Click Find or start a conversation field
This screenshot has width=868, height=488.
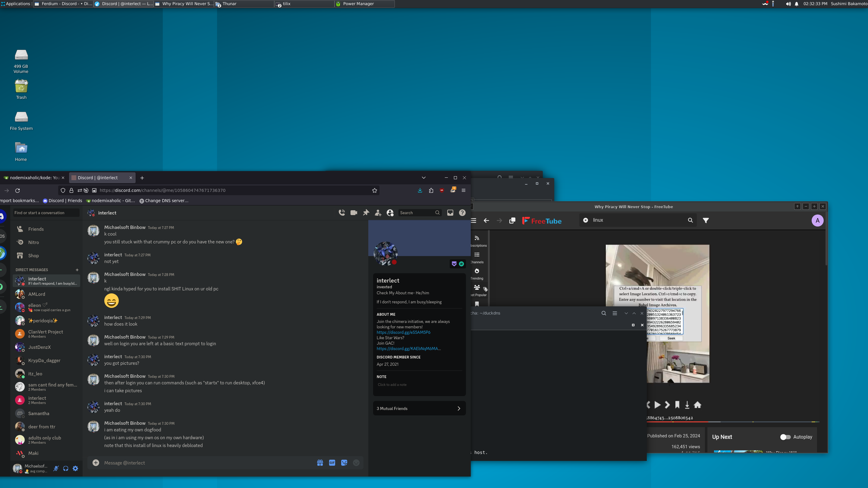pos(46,212)
